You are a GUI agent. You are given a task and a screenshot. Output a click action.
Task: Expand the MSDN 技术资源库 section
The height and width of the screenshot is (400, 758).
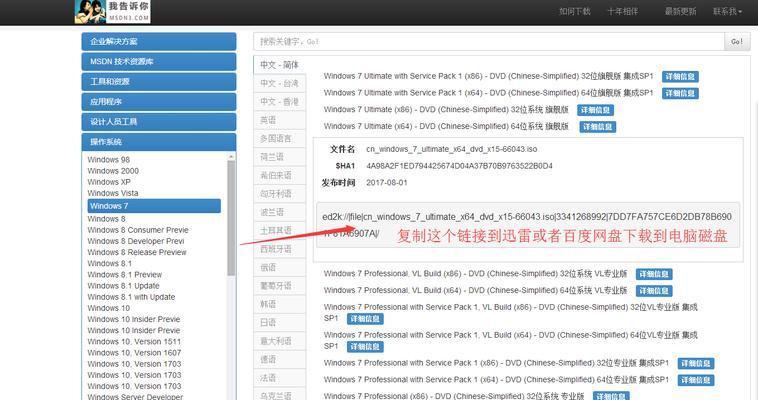pos(159,61)
